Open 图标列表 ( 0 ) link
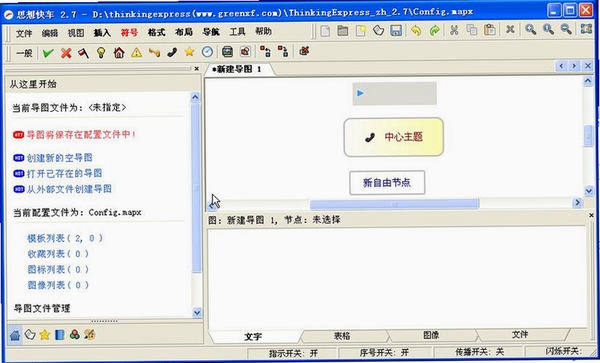This screenshot has height=363, width=600. point(58,270)
